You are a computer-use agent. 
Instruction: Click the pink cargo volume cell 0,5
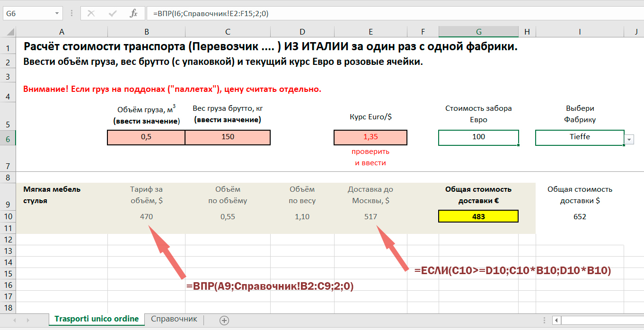point(146,137)
